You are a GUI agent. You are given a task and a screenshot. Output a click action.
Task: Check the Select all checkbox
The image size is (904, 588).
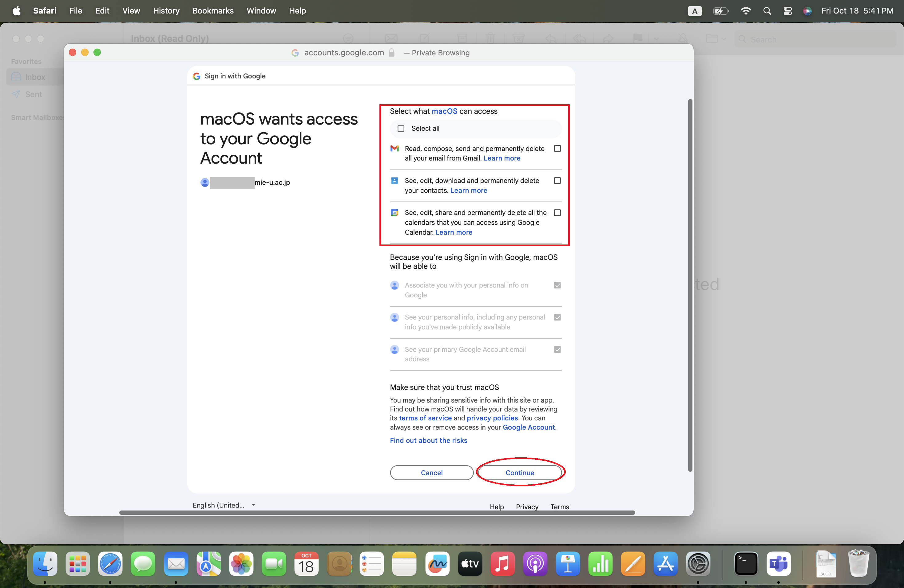click(401, 128)
